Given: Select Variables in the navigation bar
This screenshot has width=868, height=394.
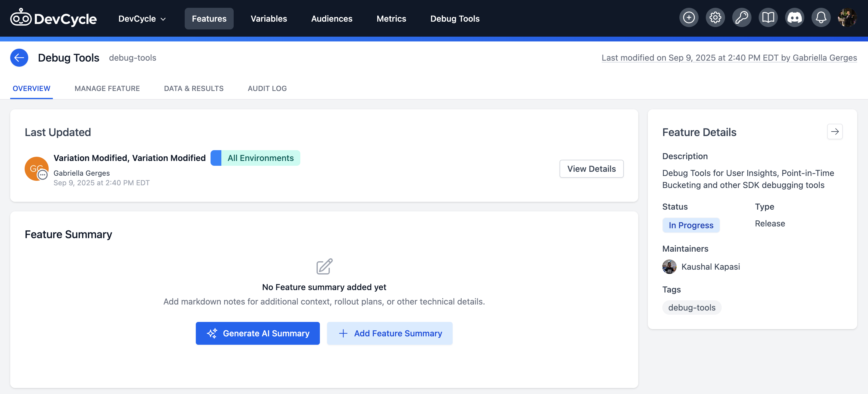Looking at the screenshot, I should click(269, 19).
